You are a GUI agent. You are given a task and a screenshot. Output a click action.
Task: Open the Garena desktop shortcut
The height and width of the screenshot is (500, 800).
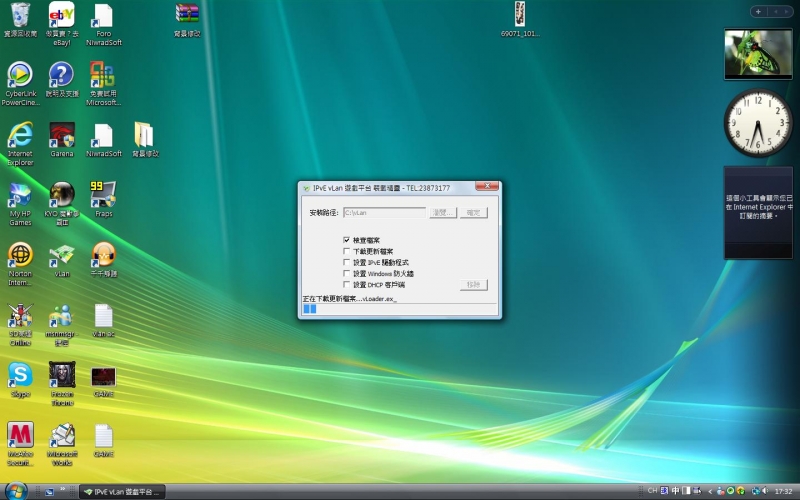point(62,135)
